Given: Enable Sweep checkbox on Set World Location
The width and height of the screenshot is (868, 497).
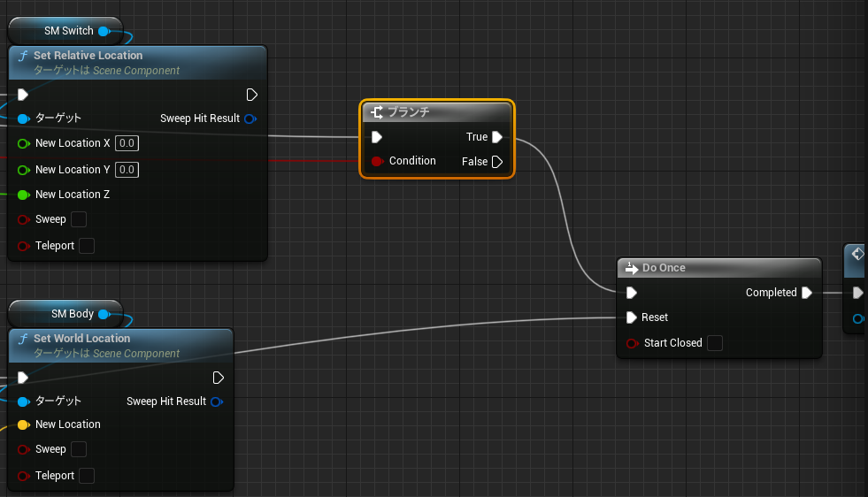Looking at the screenshot, I should [x=79, y=449].
